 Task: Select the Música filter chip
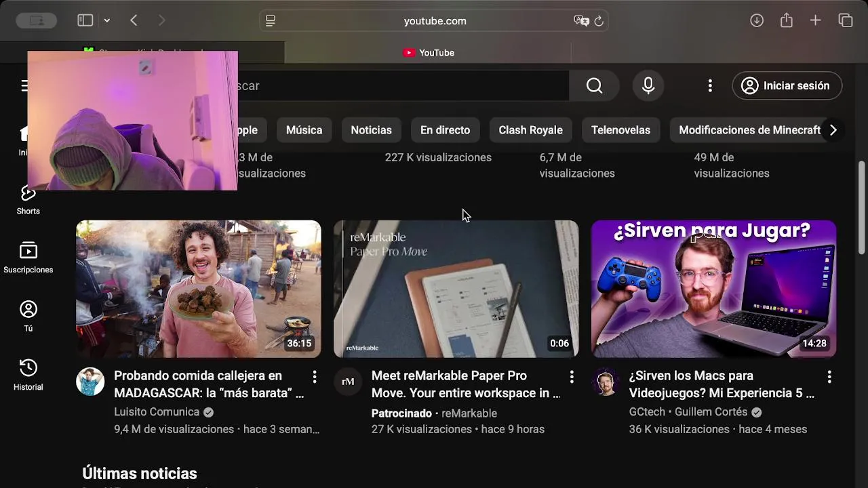tap(304, 130)
